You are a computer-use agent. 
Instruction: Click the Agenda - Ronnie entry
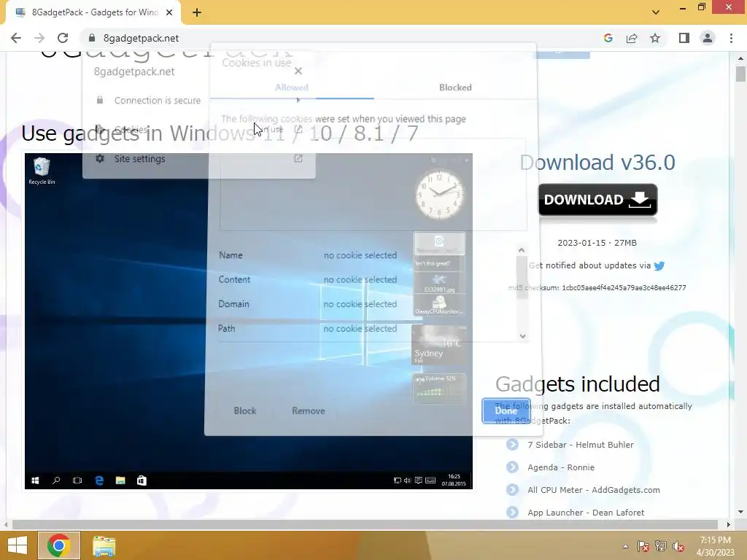[x=561, y=467]
